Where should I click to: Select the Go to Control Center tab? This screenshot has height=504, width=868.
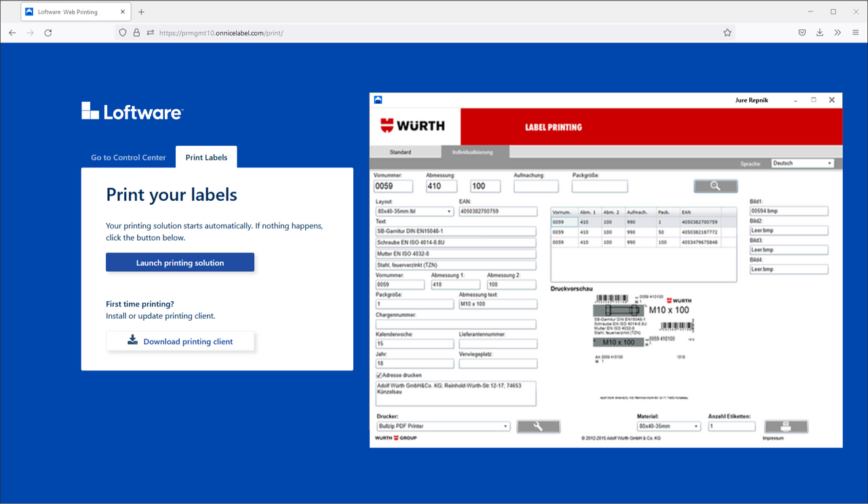pyautogui.click(x=127, y=157)
